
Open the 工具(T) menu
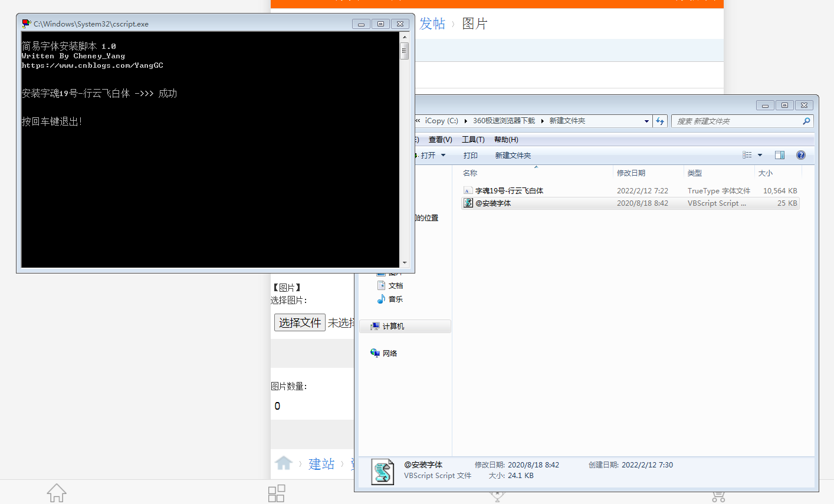click(x=472, y=139)
